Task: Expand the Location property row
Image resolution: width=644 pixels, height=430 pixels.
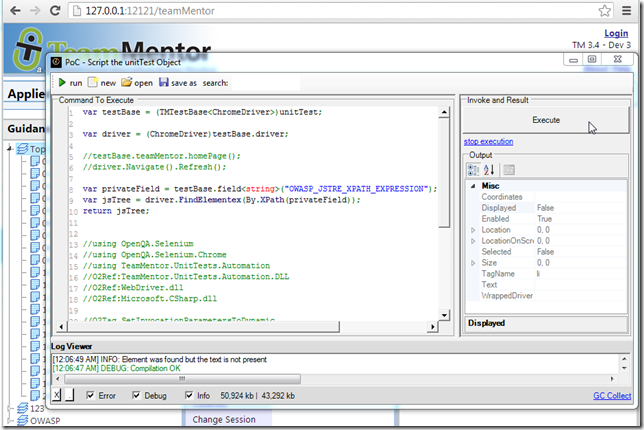Action: (x=473, y=230)
